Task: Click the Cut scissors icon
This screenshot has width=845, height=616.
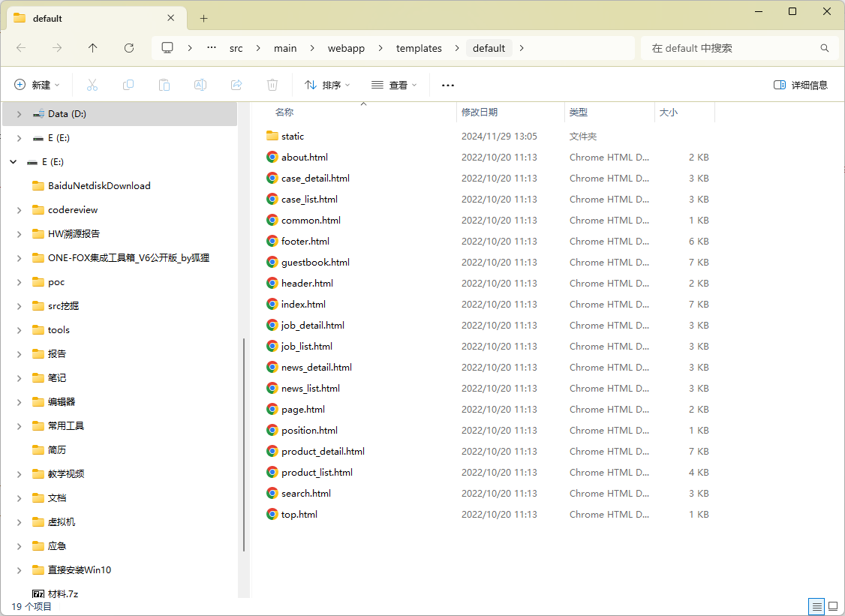Action: coord(92,85)
